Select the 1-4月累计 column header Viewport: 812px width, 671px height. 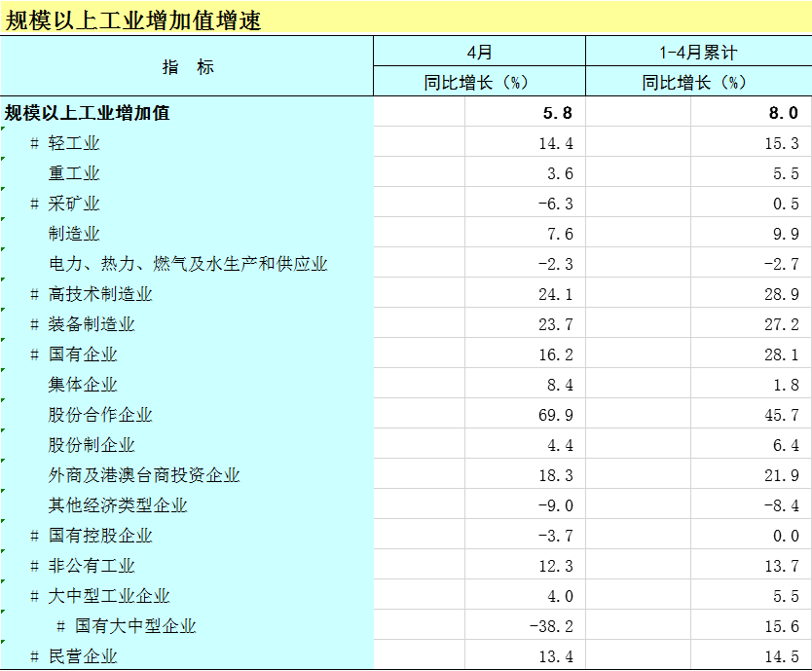(698, 53)
